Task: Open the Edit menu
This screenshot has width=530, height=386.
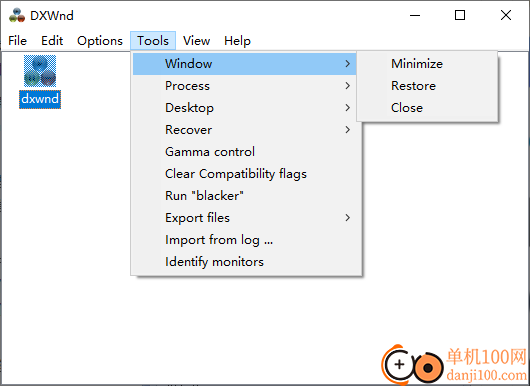Action: click(52, 41)
